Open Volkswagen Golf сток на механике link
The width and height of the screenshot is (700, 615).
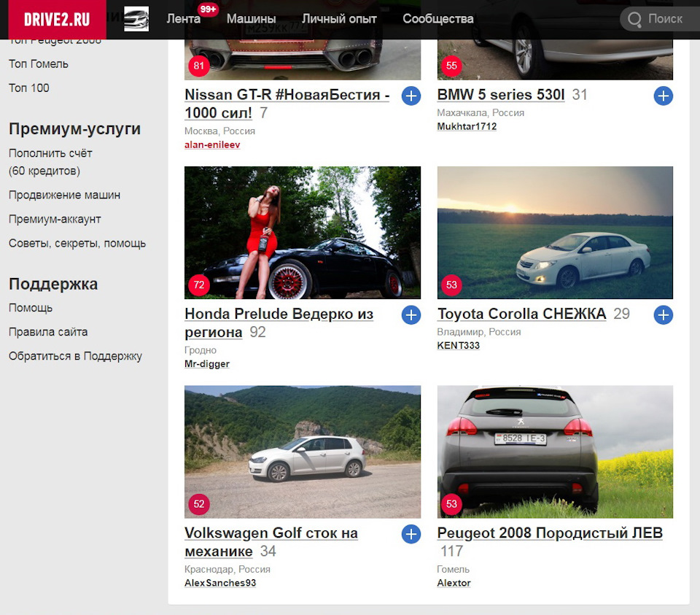(271, 542)
